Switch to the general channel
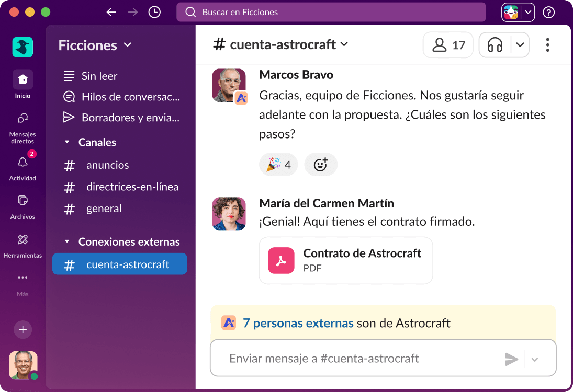The height and width of the screenshot is (392, 573). click(104, 208)
